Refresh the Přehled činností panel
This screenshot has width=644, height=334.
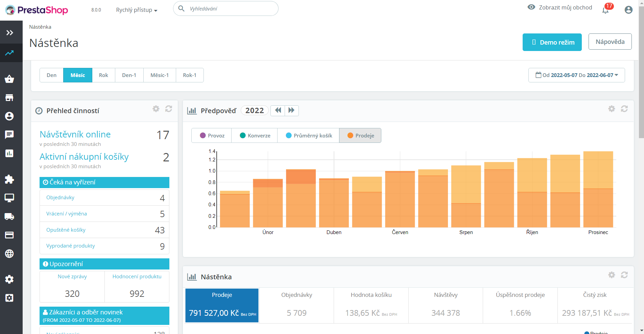(x=169, y=109)
